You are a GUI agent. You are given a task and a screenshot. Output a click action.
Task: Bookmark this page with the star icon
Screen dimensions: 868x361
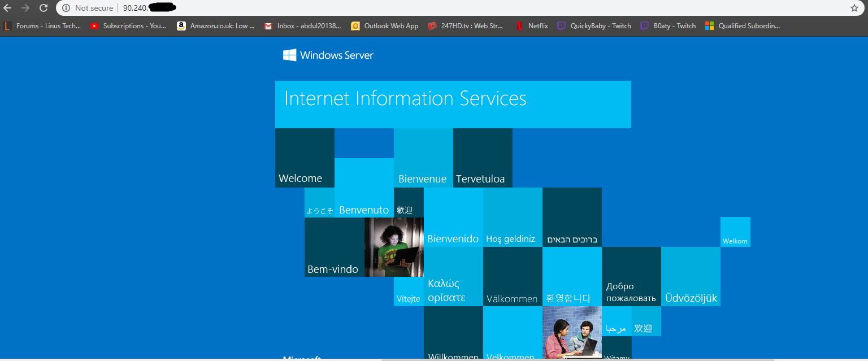[854, 8]
